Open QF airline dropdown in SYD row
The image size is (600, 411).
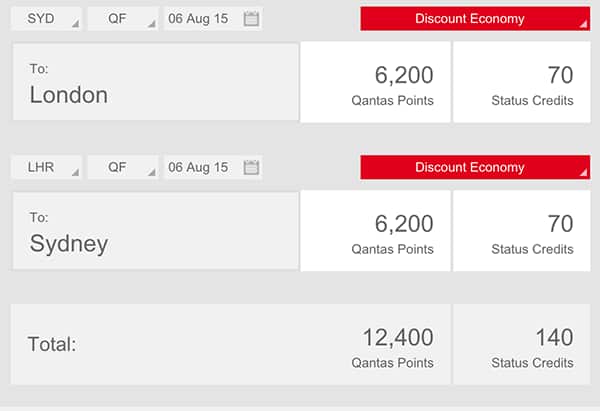click(x=122, y=19)
